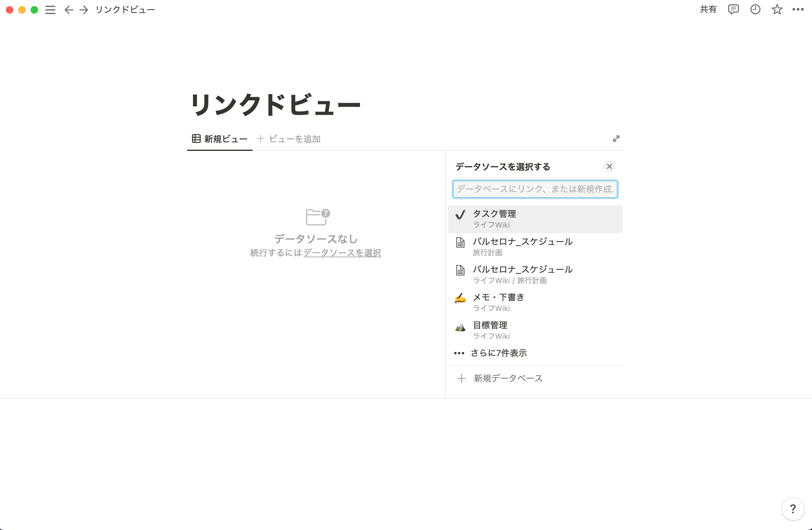
Task: Click the タスク管理 checkmark icon
Action: coord(460,215)
